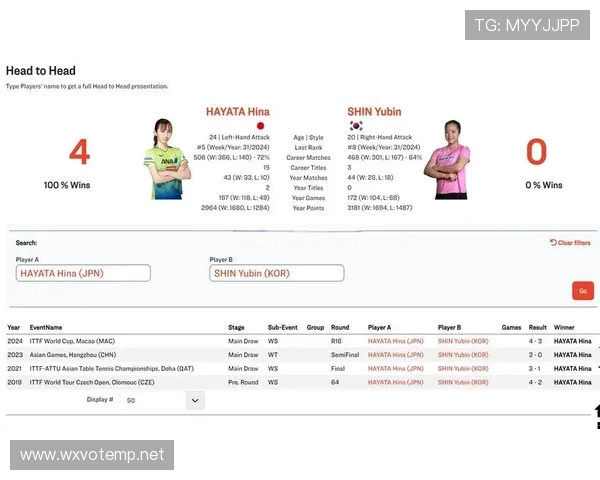This screenshot has width=600, height=480.
Task: Open HAYATA Hina (JPN) link in 2024 World Cup row
Action: [x=396, y=341]
